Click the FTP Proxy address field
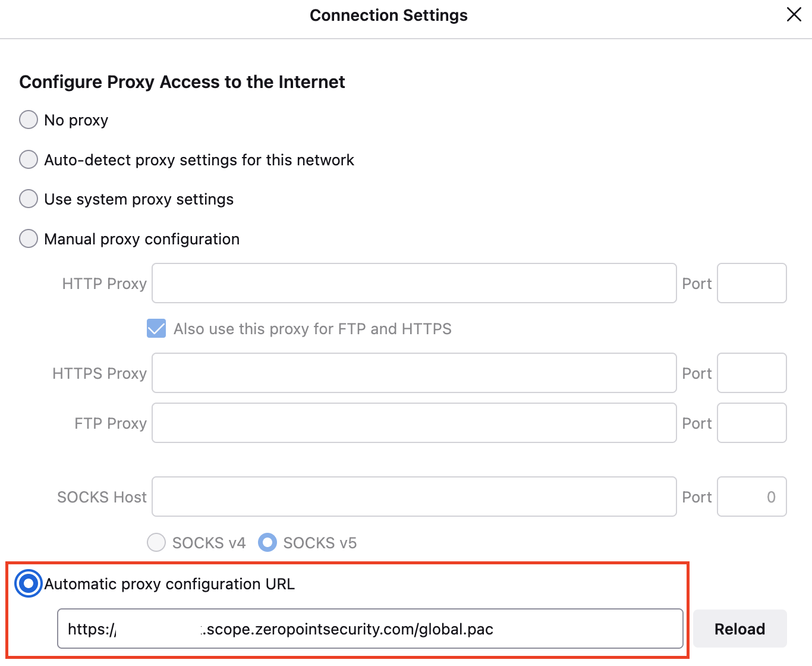This screenshot has height=666, width=812. tap(414, 423)
